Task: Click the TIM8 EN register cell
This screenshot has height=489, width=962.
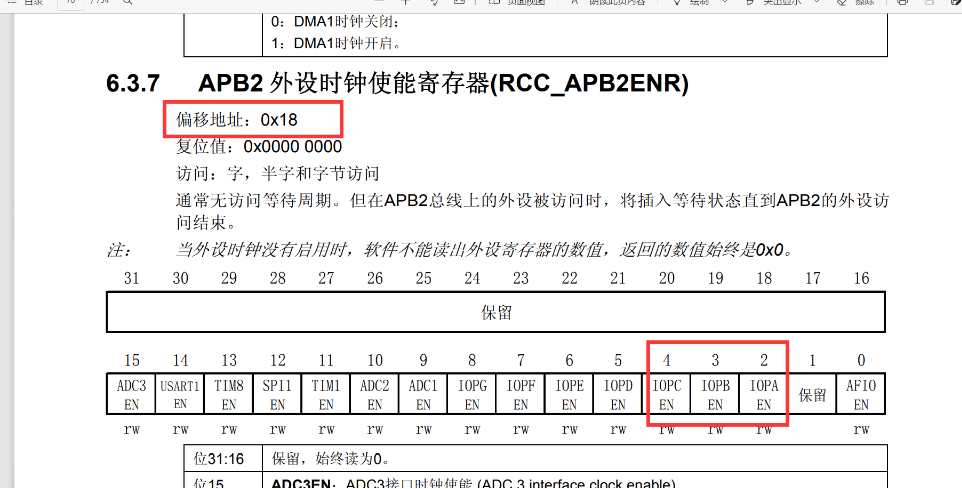Action: [228, 395]
